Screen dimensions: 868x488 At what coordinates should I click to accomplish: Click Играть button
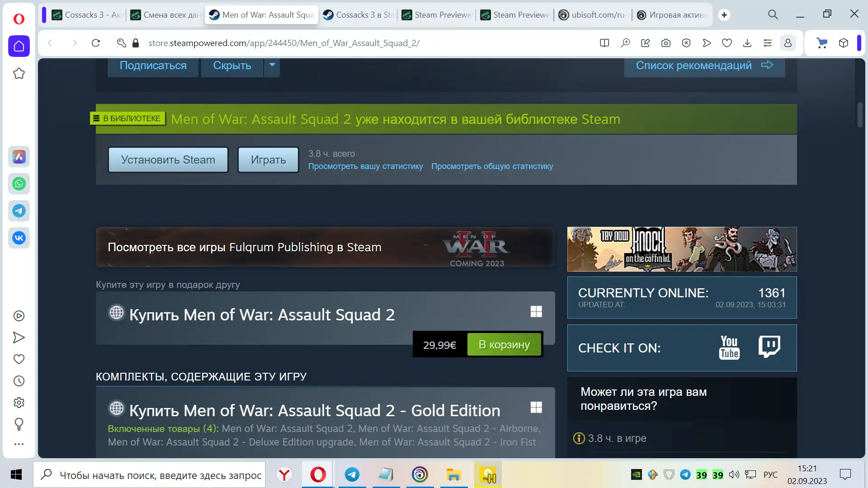pos(269,160)
